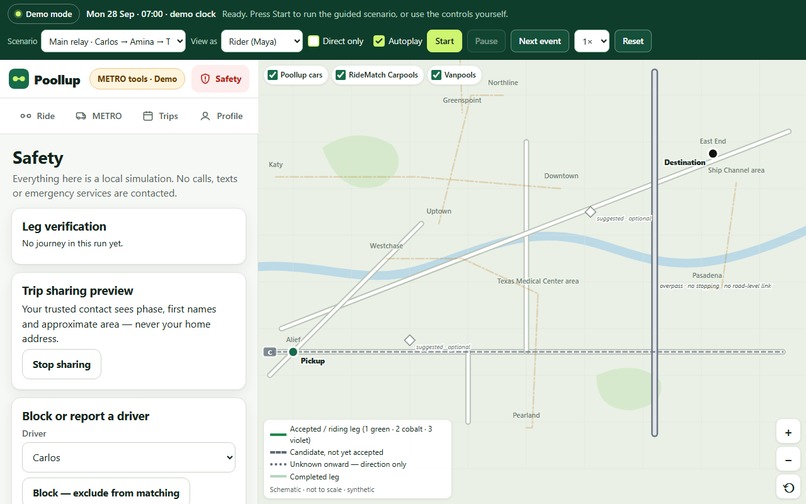Click the C car marker on map
The image size is (806, 504).
pyautogui.click(x=269, y=352)
